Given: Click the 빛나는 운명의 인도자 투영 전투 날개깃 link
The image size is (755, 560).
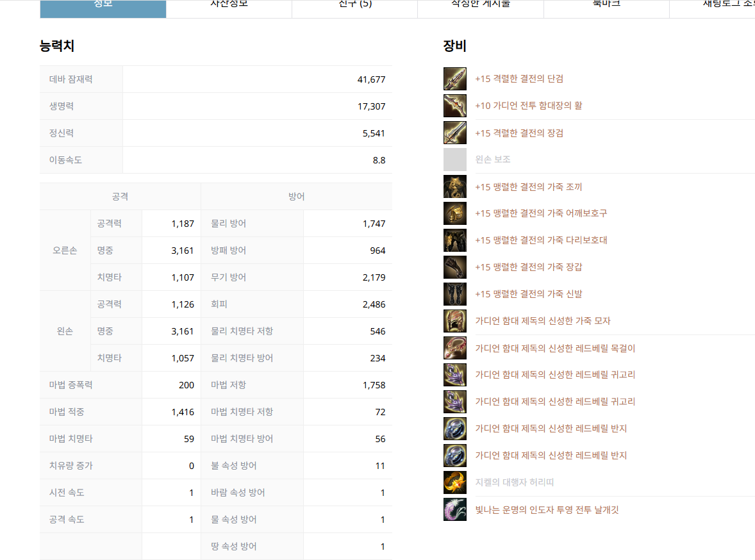Looking at the screenshot, I should (547, 510).
